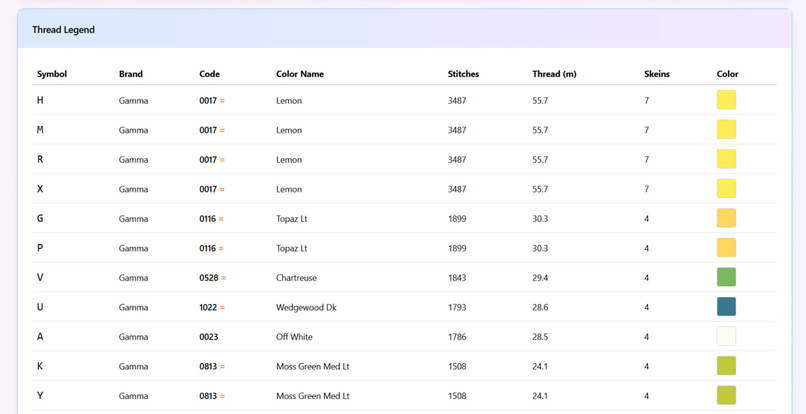The height and width of the screenshot is (414, 806).
Task: Click the Color column header
Action: (727, 74)
